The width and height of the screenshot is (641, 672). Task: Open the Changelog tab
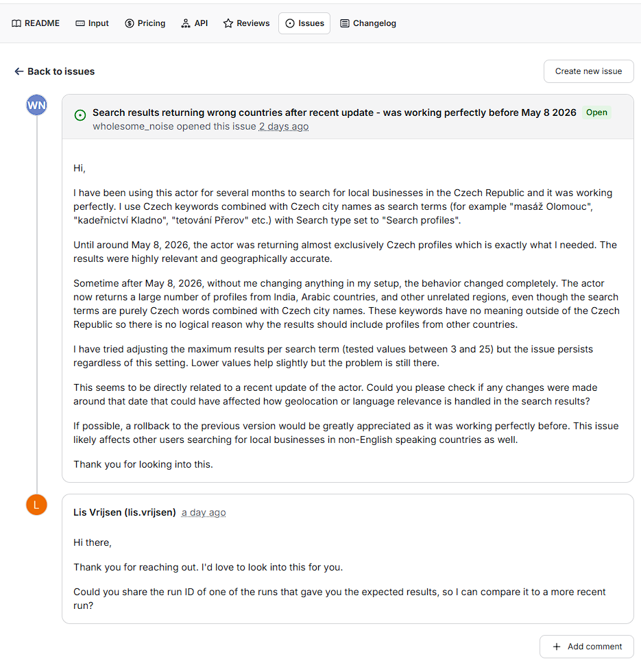coord(368,23)
